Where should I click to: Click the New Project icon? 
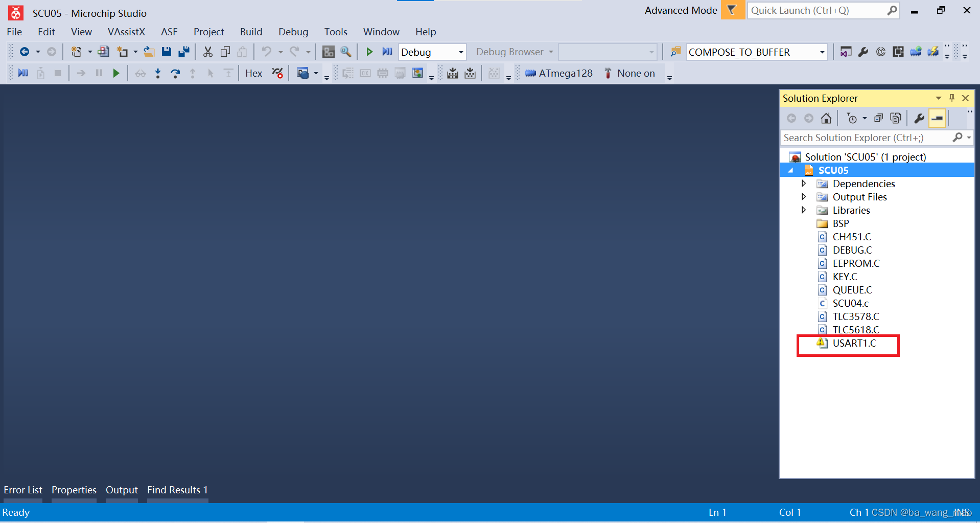(76, 52)
